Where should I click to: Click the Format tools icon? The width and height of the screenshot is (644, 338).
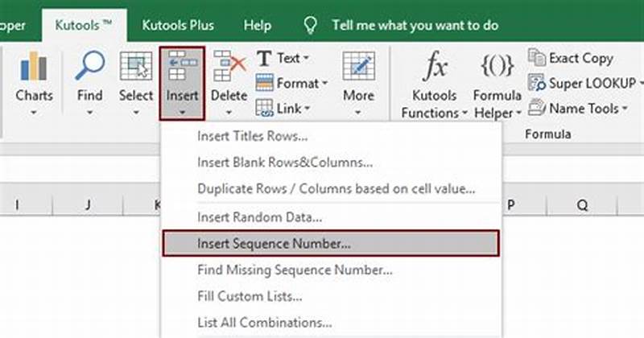point(264,83)
